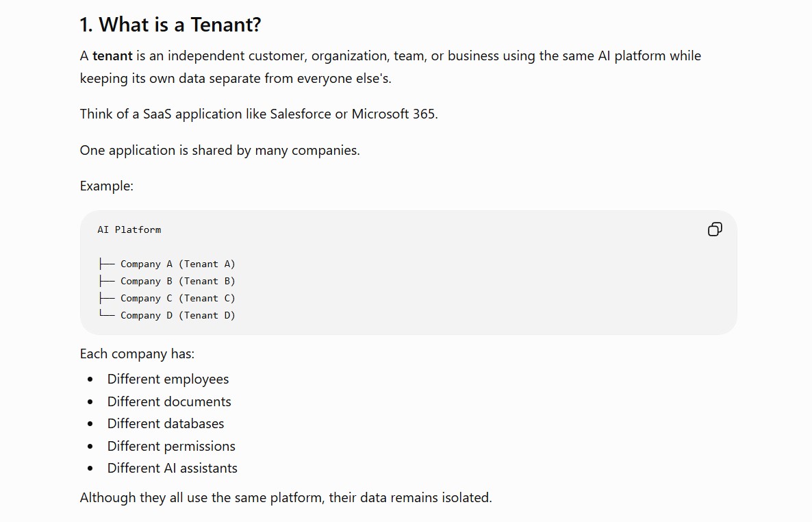The image size is (812, 522).
Task: Copy the AI Platform code block
Action: pyautogui.click(x=715, y=229)
